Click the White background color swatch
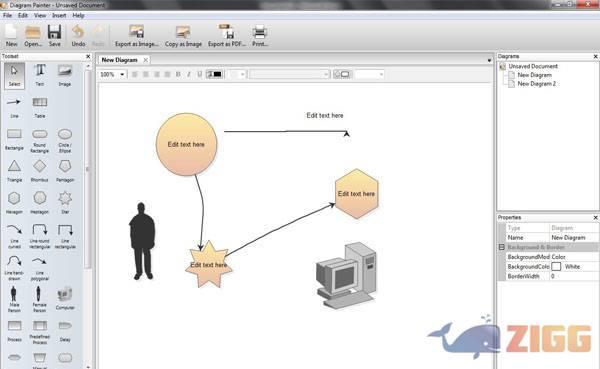The height and width of the screenshot is (369, 600). tap(556, 266)
